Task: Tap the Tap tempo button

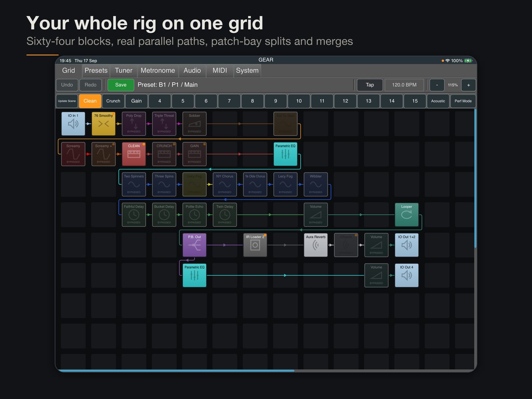Action: click(370, 85)
